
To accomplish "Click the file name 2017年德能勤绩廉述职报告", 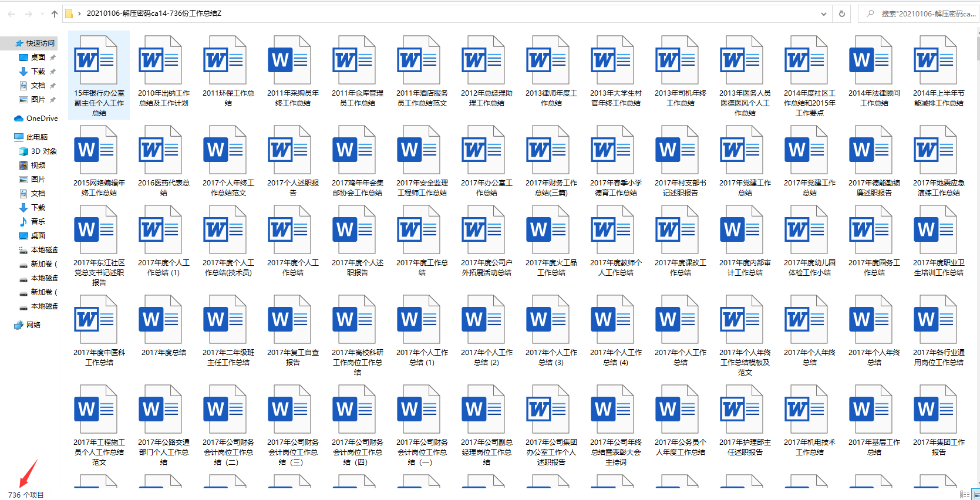I will (874, 188).
